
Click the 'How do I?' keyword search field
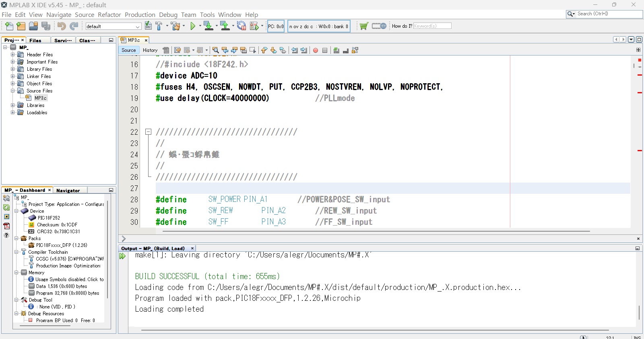tap(432, 26)
